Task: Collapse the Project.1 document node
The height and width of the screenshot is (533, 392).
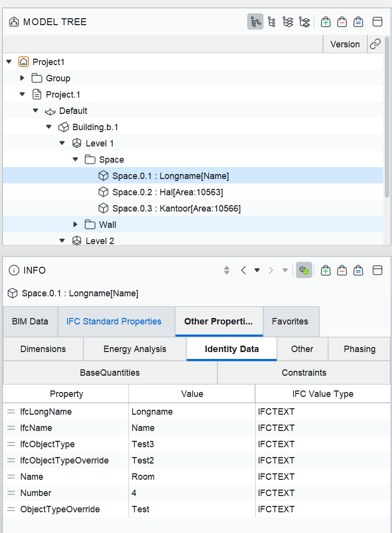Action: click(x=22, y=94)
